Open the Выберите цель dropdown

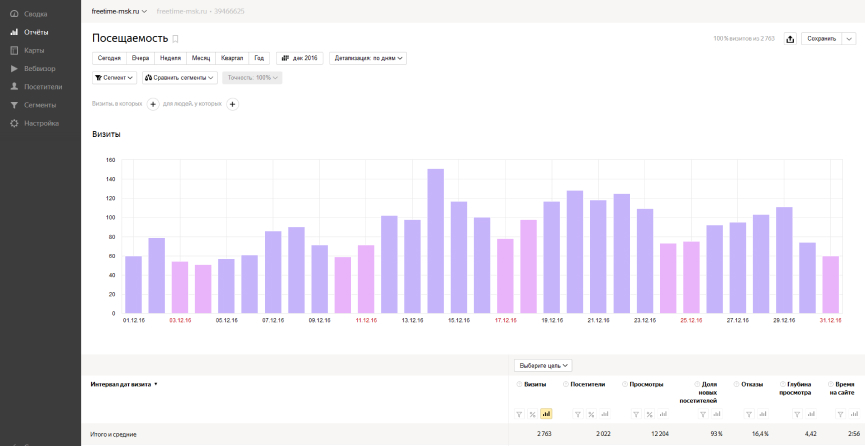(x=543, y=365)
